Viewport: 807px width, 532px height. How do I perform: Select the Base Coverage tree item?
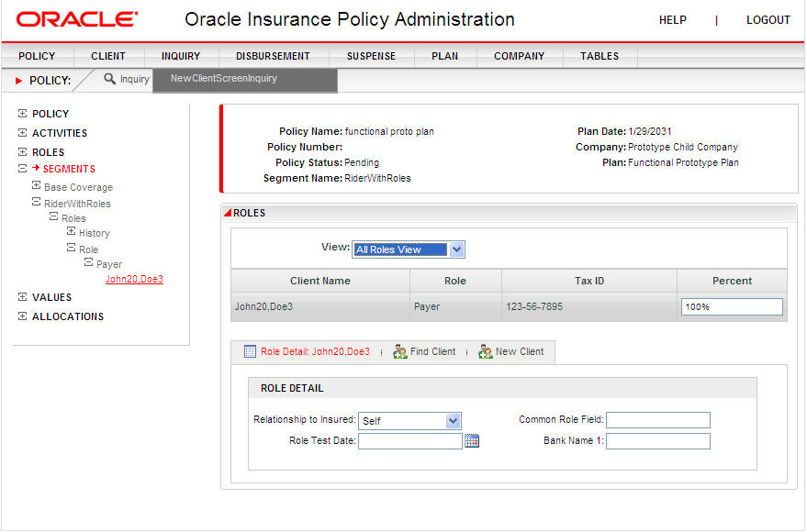coord(78,188)
